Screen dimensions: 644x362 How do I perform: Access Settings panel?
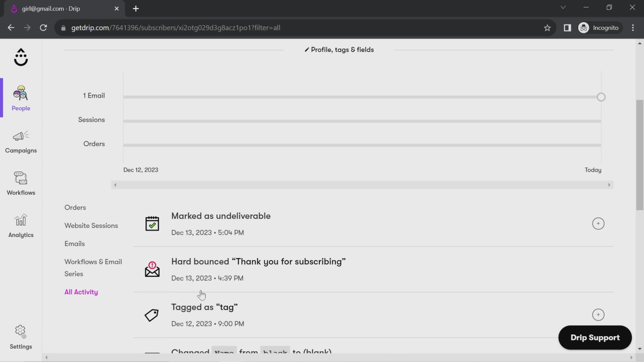(21, 337)
